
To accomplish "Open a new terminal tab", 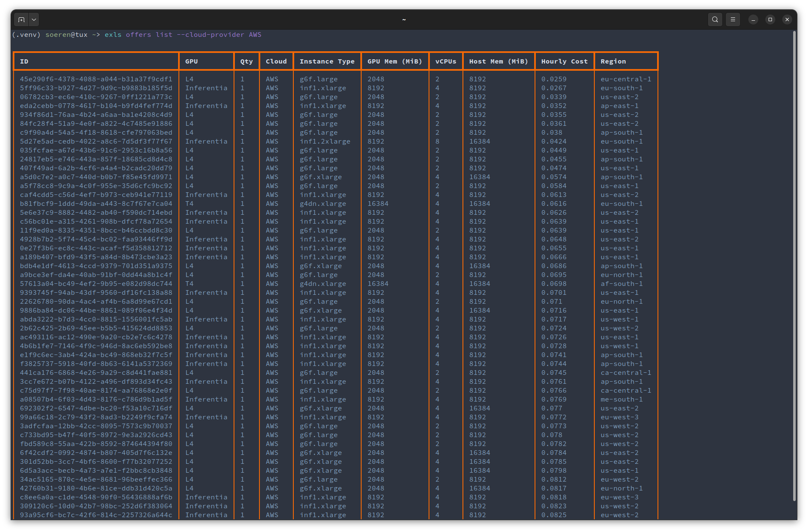I will pyautogui.click(x=21, y=19).
